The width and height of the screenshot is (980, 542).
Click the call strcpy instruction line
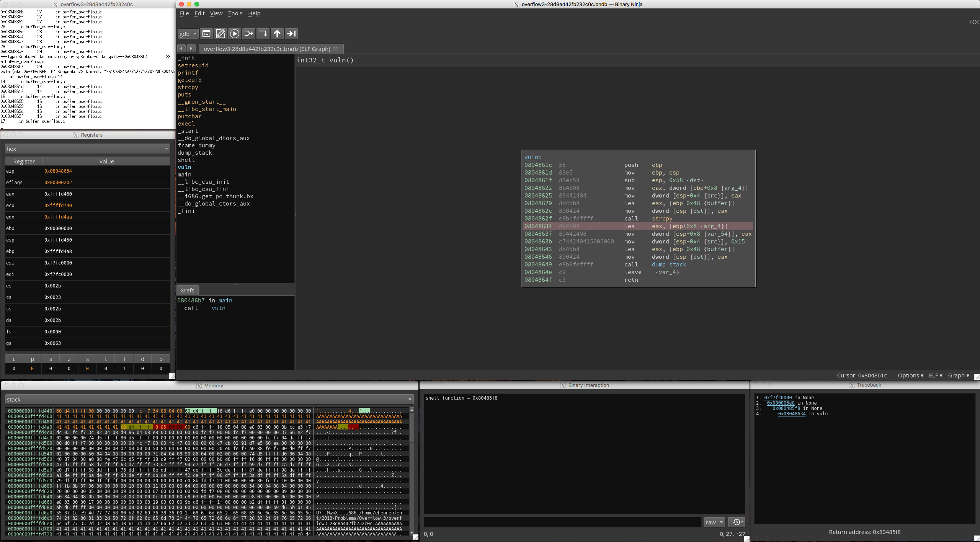coord(638,219)
